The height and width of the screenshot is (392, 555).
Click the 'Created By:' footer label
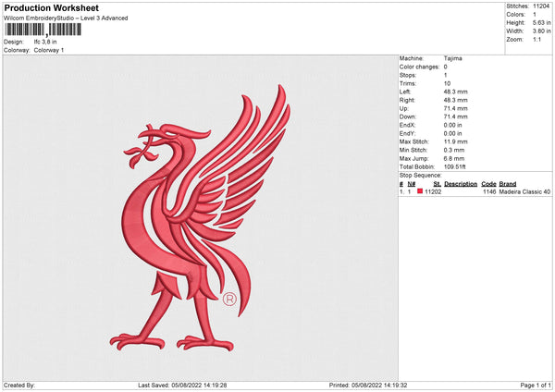(19, 385)
